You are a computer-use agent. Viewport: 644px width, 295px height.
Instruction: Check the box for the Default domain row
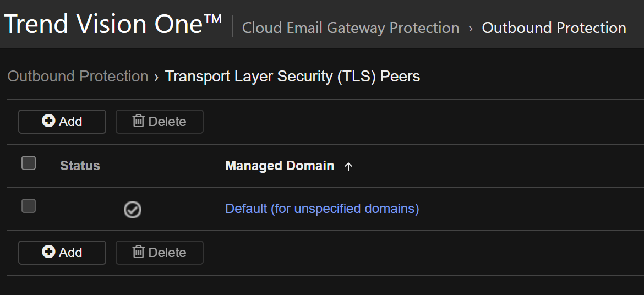(29, 206)
